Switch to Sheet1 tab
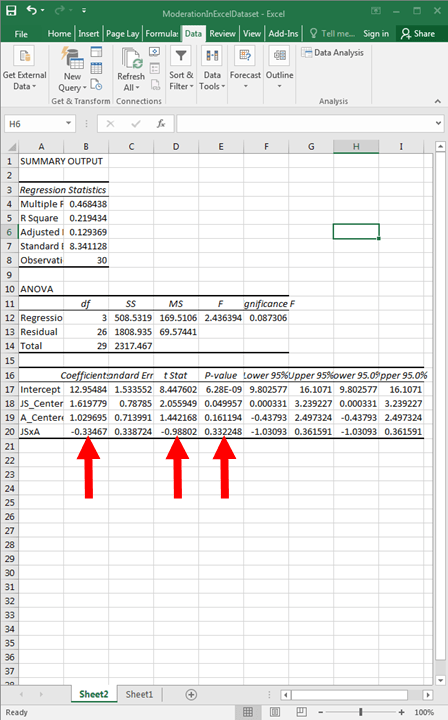Viewport: 448px width, 720px height. pyautogui.click(x=139, y=694)
